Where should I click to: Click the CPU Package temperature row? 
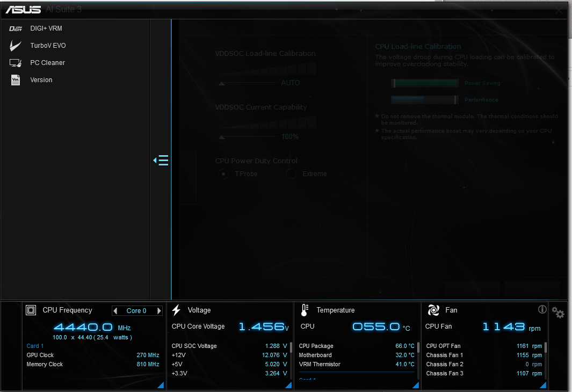[x=357, y=346]
